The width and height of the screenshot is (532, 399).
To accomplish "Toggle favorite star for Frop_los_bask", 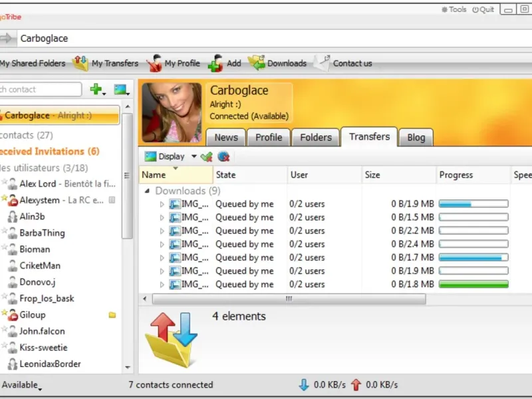I will coord(4,296).
